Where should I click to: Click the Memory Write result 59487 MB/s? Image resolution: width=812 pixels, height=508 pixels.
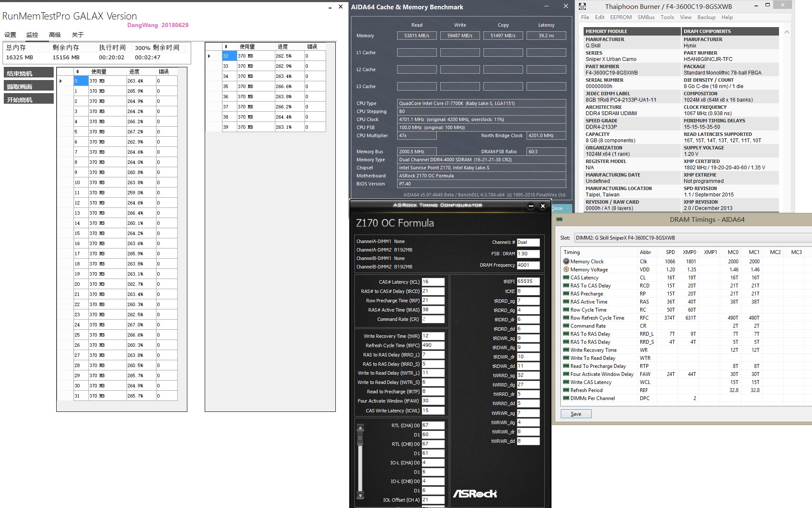[460, 36]
